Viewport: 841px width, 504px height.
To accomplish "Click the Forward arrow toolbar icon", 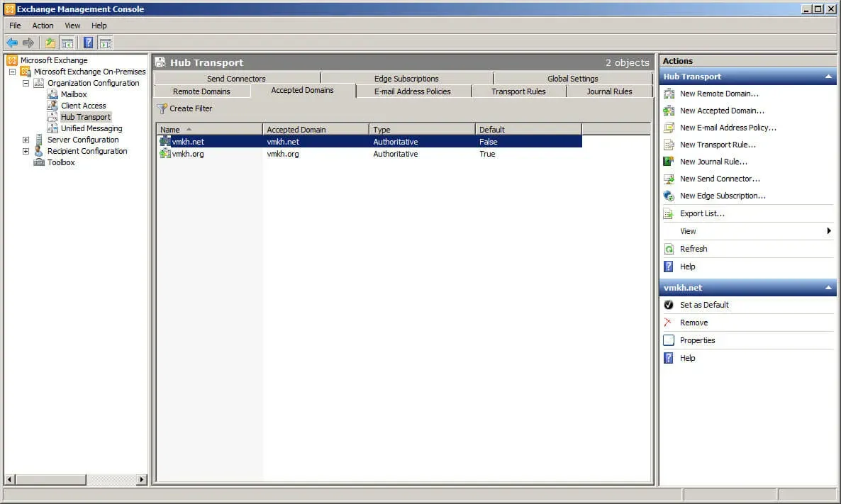I will (28, 43).
